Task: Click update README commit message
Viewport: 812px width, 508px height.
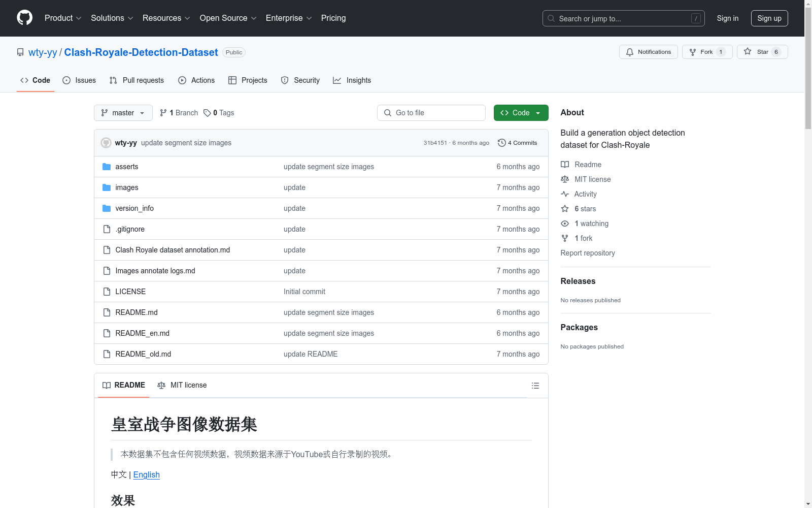Action: click(311, 354)
